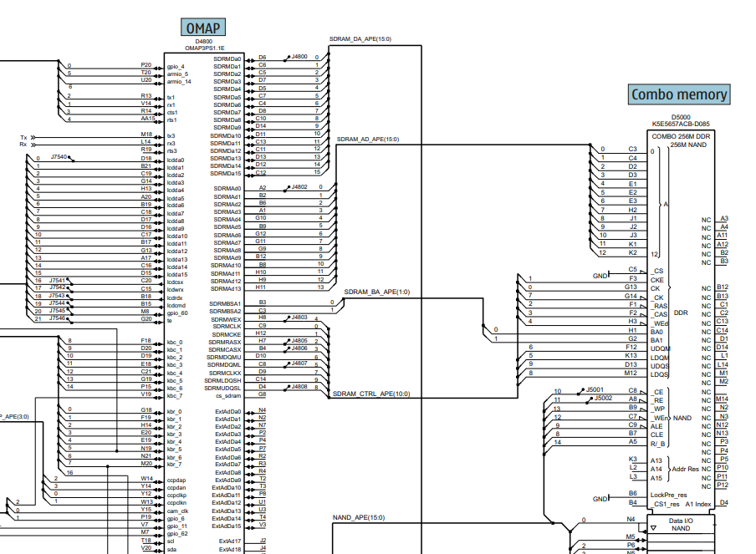Click test point J4802
This screenshot has width=756, height=554.
click(299, 186)
